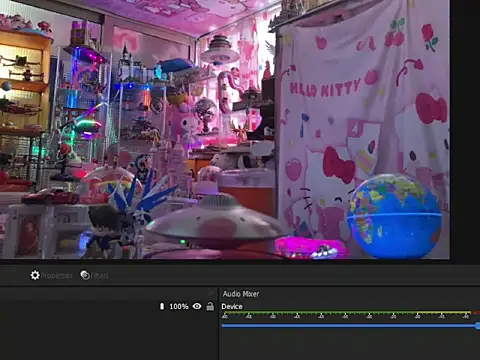
Task: Click the red toy car in the preview
Action: pyautogui.click(x=51, y=196)
